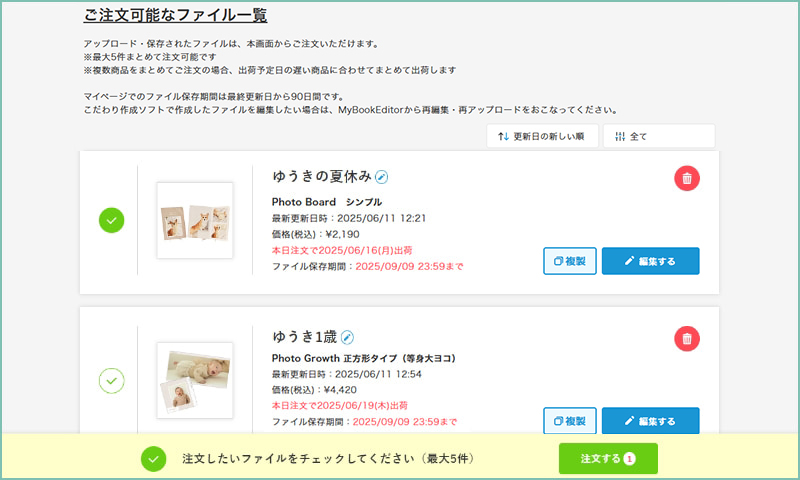Click the 2025/06/16(月)出荷 shipping notice
Screen dimensions: 800x480
342,250
